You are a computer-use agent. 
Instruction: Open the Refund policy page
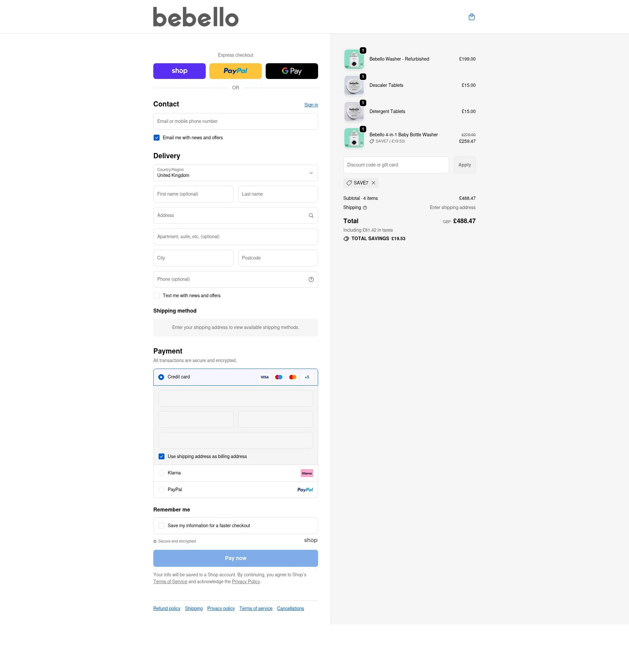(167, 608)
